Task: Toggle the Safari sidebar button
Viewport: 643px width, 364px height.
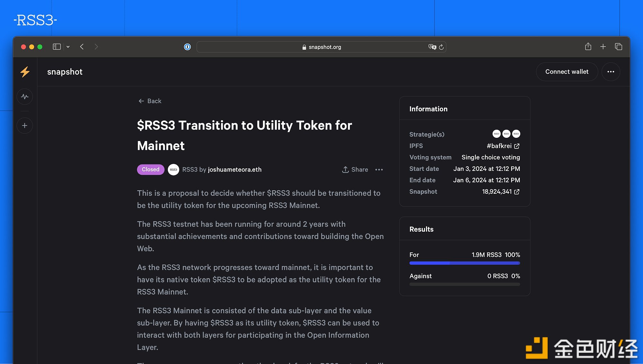Action: click(x=57, y=47)
